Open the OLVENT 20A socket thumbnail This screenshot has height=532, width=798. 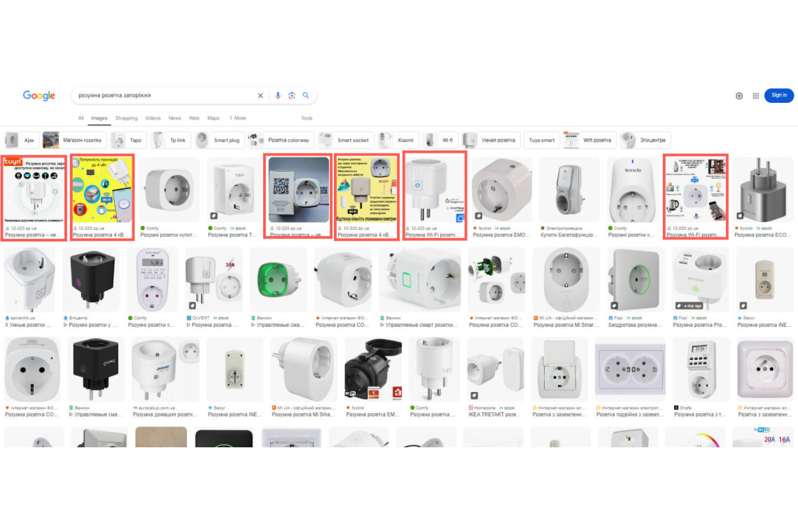(214, 280)
